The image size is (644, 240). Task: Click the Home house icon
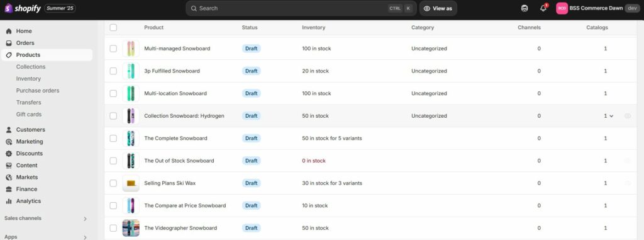9,31
